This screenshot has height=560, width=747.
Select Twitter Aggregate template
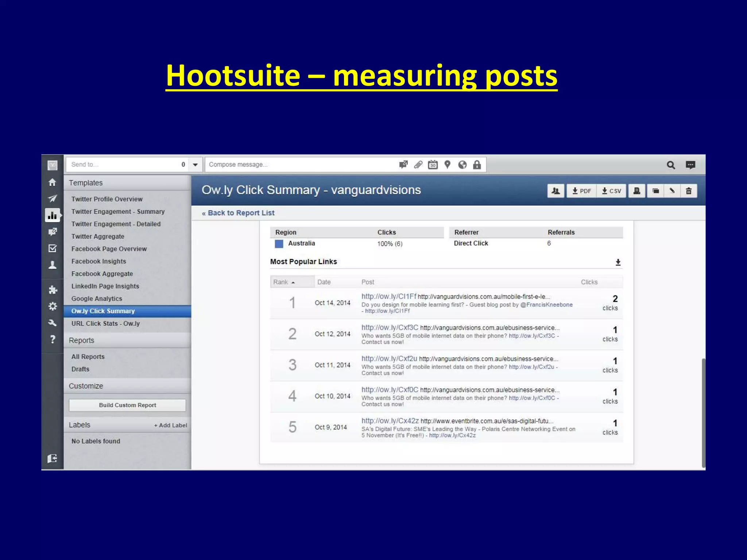pos(98,236)
